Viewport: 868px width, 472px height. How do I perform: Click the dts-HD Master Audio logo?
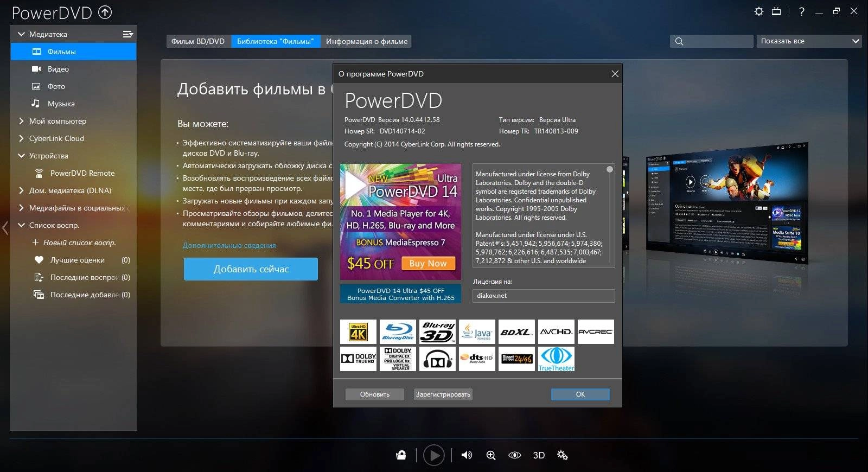point(477,359)
